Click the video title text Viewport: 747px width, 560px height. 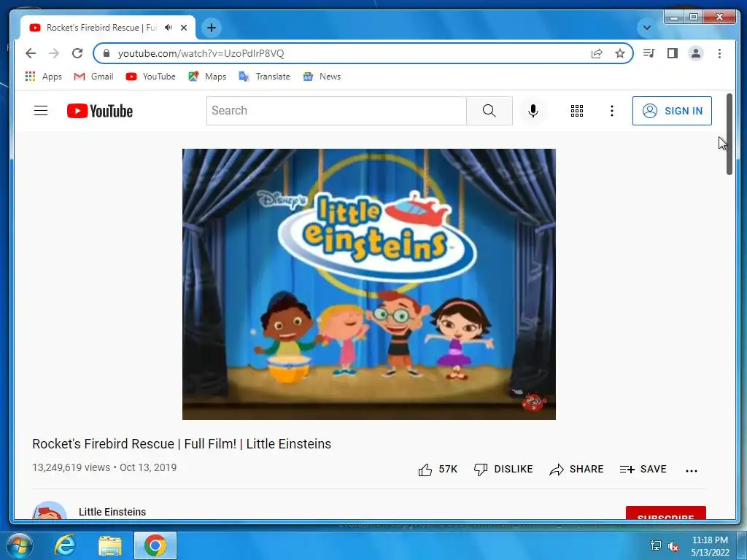pyautogui.click(x=182, y=444)
